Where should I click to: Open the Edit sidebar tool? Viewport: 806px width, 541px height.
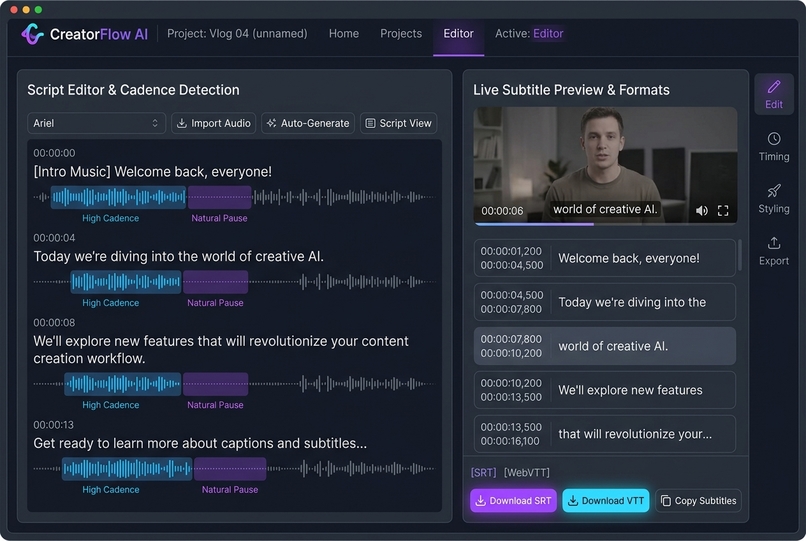774,95
